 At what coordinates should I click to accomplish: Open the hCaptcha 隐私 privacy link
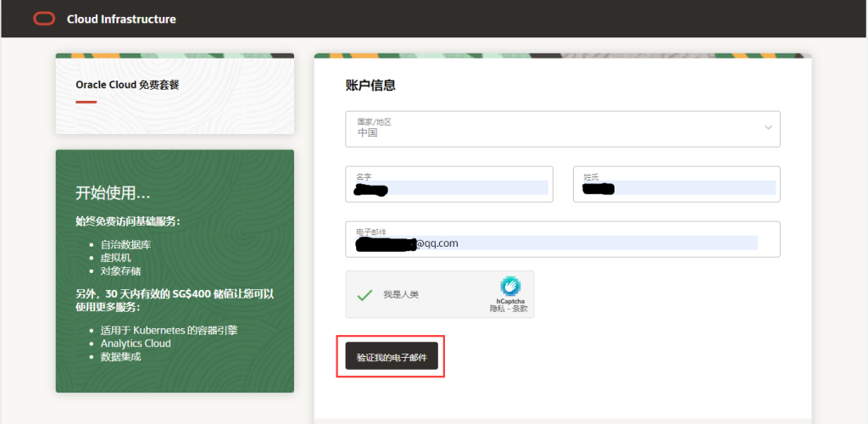click(496, 309)
